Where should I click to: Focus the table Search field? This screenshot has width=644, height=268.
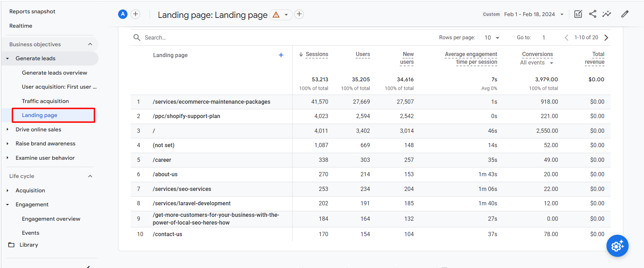(155, 37)
